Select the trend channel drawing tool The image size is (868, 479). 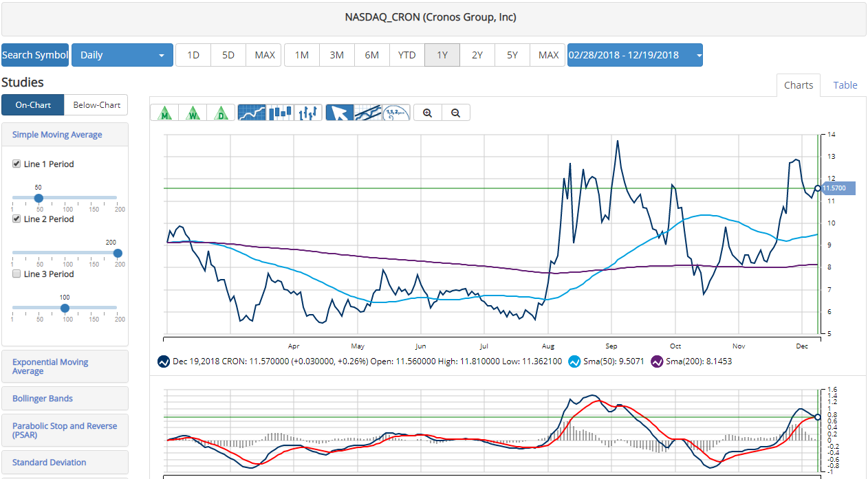tap(368, 113)
